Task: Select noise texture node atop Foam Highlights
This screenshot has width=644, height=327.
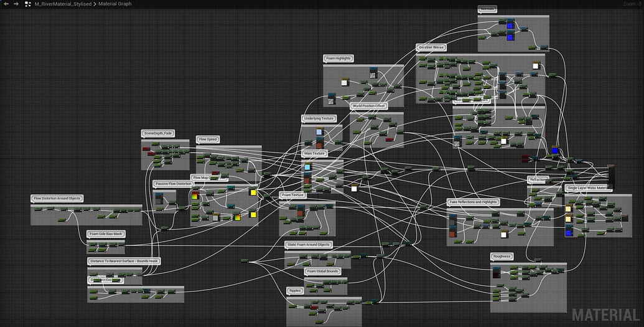Action: [373, 73]
